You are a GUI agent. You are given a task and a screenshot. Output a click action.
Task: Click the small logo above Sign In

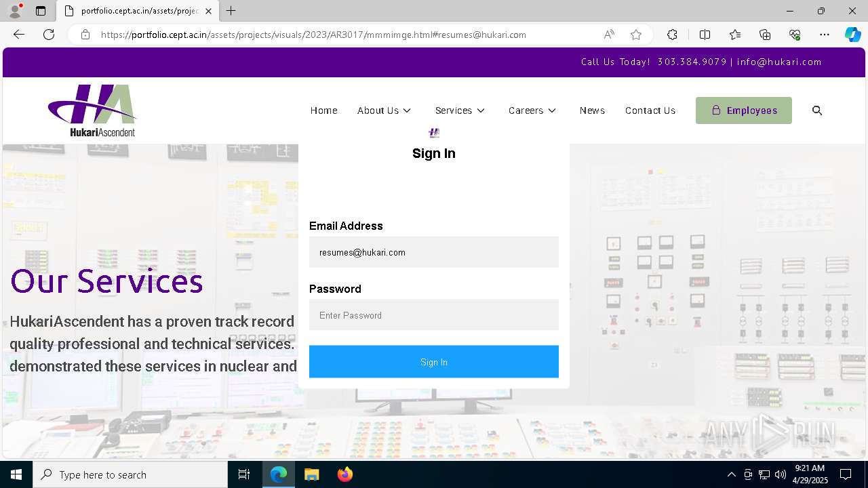434,133
